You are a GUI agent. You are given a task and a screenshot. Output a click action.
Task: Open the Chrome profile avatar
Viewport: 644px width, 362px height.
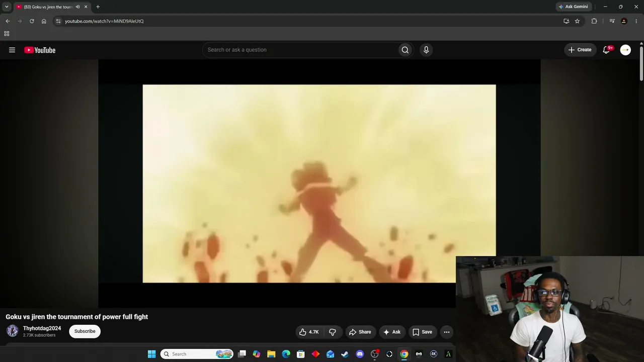pyautogui.click(x=624, y=21)
